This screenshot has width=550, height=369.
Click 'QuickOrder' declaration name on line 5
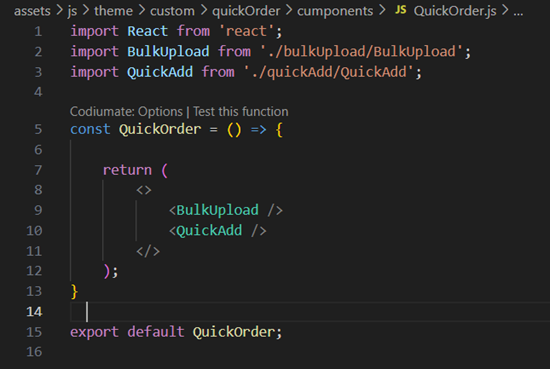point(160,129)
